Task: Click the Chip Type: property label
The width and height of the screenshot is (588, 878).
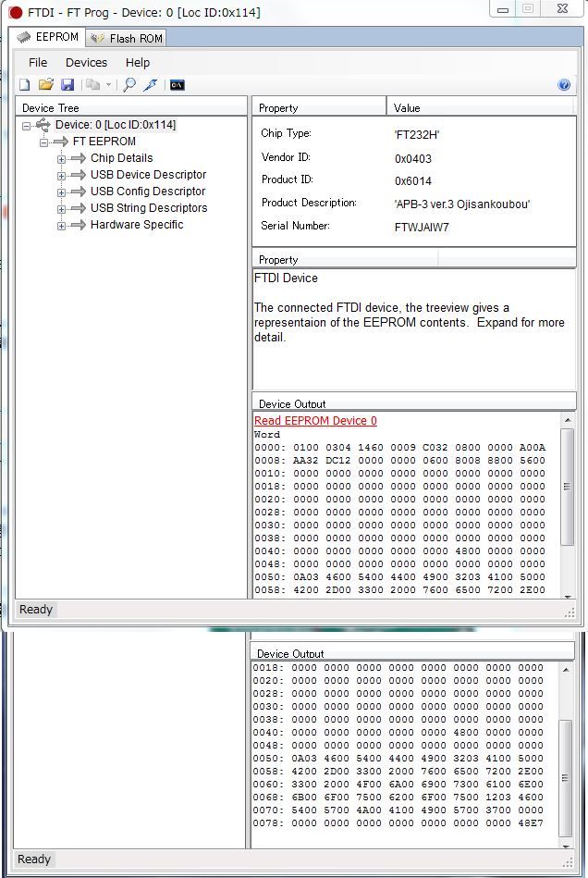Action: pos(286,133)
